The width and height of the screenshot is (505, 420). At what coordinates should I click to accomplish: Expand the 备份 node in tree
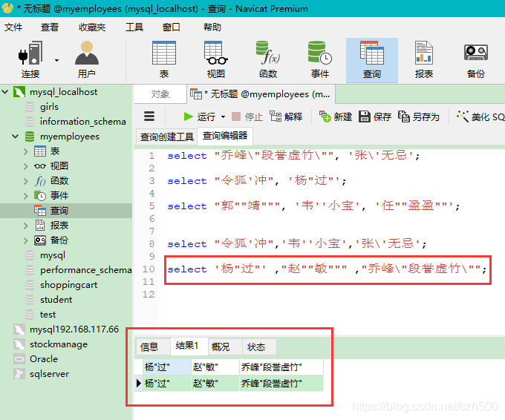pyautogui.click(x=26, y=240)
